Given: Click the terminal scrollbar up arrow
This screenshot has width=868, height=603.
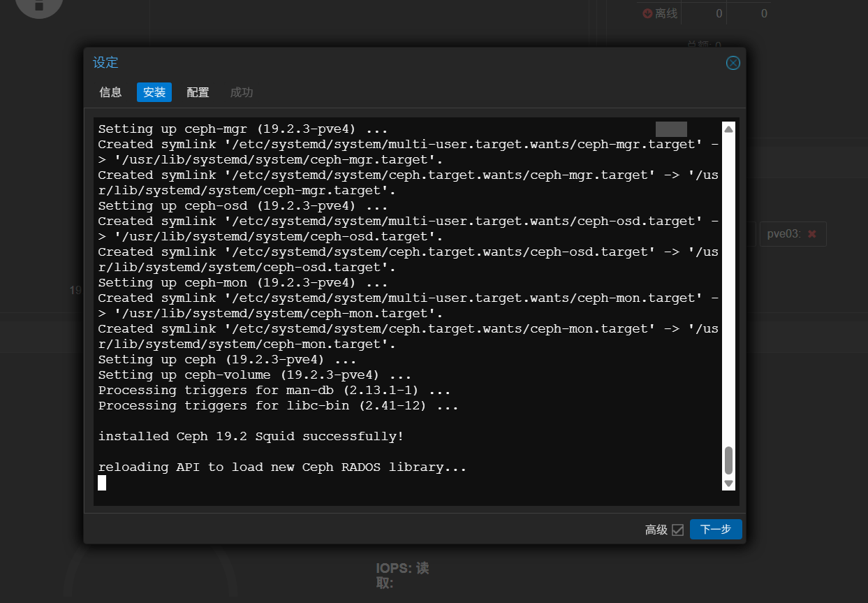Looking at the screenshot, I should pyautogui.click(x=729, y=129).
